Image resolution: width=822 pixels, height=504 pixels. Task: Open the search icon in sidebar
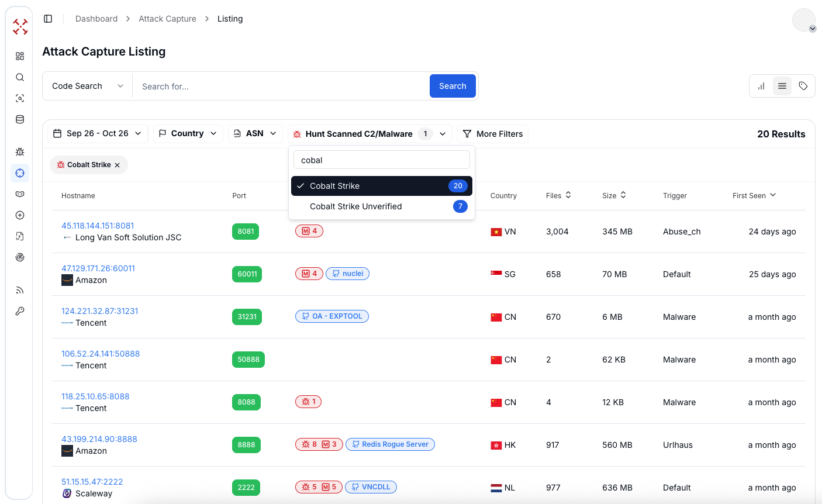click(x=20, y=77)
